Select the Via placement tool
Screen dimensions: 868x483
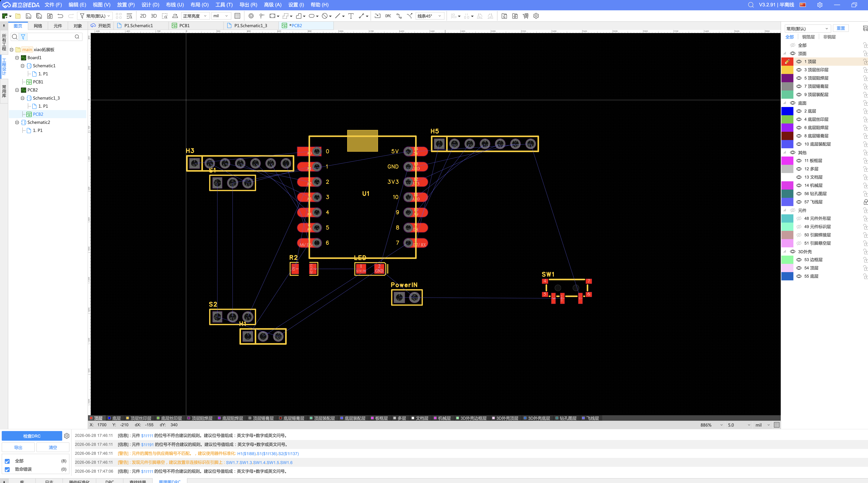click(262, 16)
